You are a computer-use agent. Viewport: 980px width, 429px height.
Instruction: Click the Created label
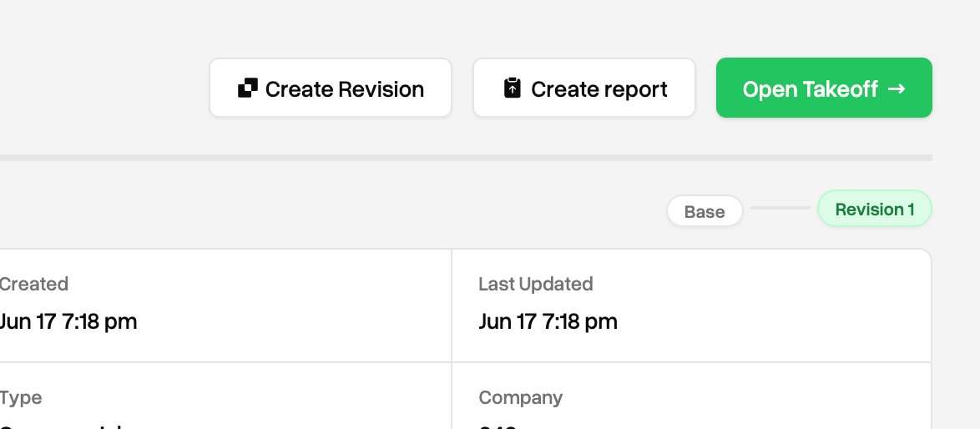click(33, 284)
